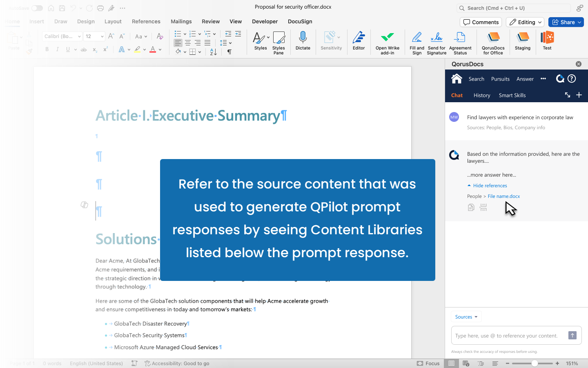Select Print Layout view
The image size is (588, 368).
(451, 363)
